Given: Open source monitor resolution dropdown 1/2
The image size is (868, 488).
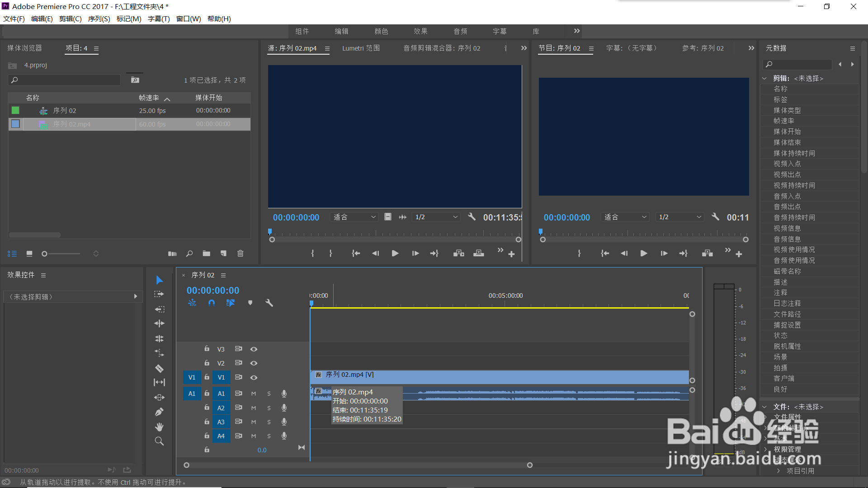Looking at the screenshot, I should (437, 217).
